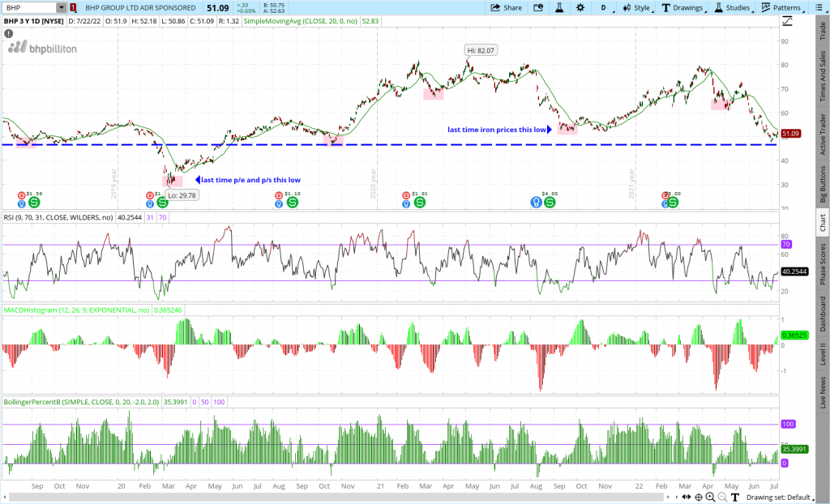Click the scroll left arrow at chart bottom
This screenshot has width=830, height=504.
pos(668,498)
